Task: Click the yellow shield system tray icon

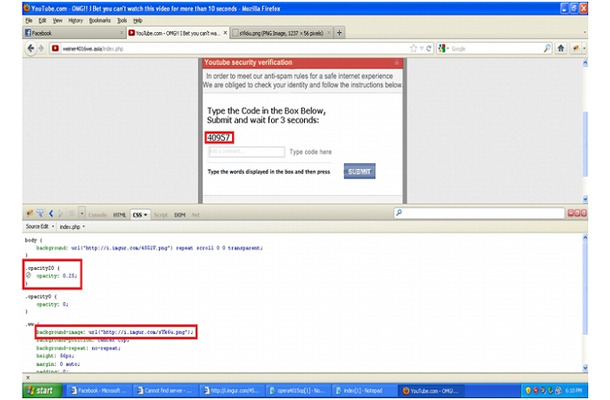Action: click(528, 390)
